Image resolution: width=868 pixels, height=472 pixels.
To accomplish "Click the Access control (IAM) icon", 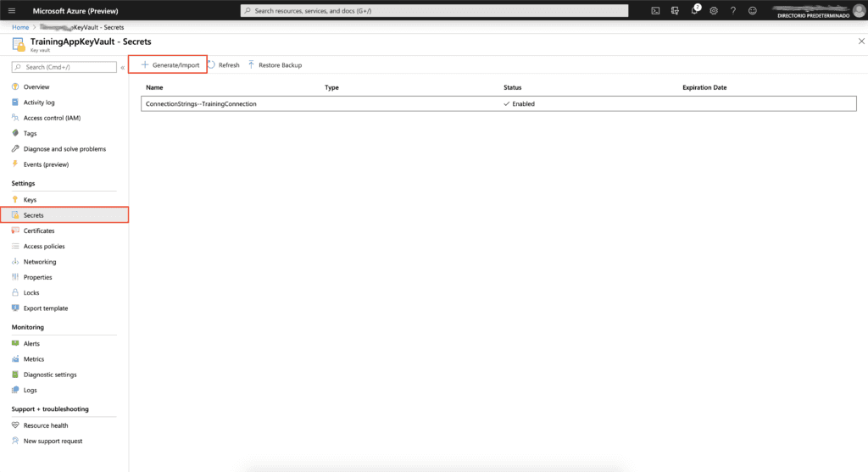I will click(15, 118).
